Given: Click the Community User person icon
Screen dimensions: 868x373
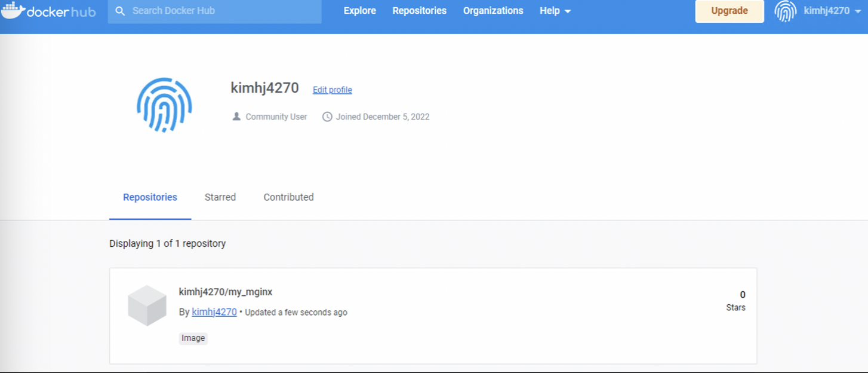Looking at the screenshot, I should (x=236, y=117).
